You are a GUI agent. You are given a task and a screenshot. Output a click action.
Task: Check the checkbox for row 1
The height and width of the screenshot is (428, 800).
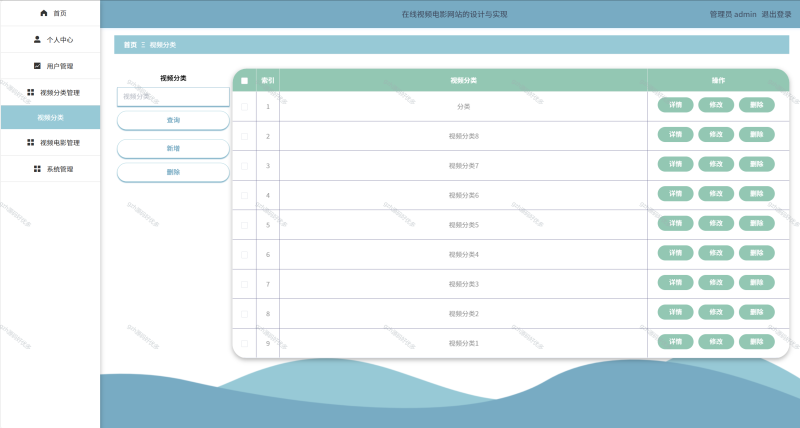pos(244,106)
